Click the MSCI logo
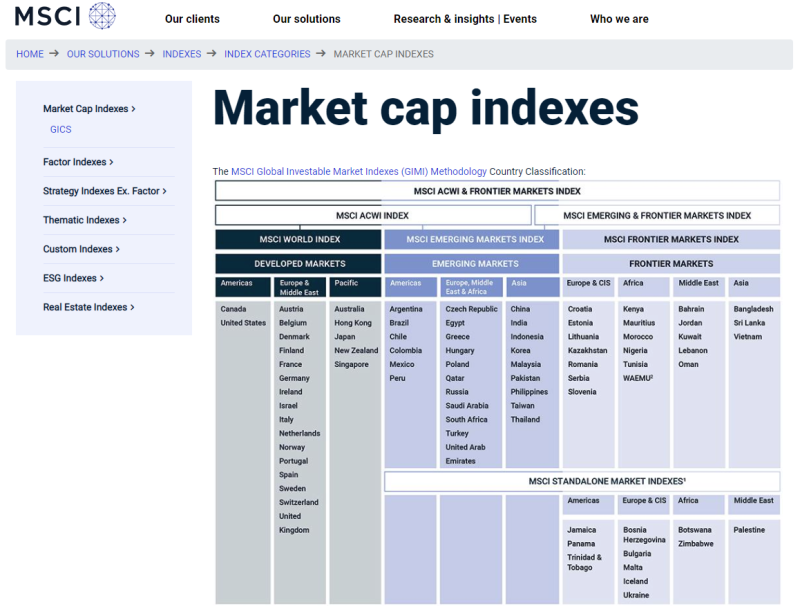This screenshot has height=609, width=800. tap(48, 16)
